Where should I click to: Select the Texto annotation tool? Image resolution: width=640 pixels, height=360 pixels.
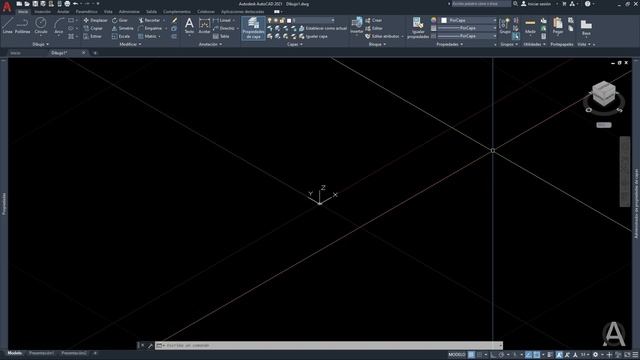(x=189, y=25)
